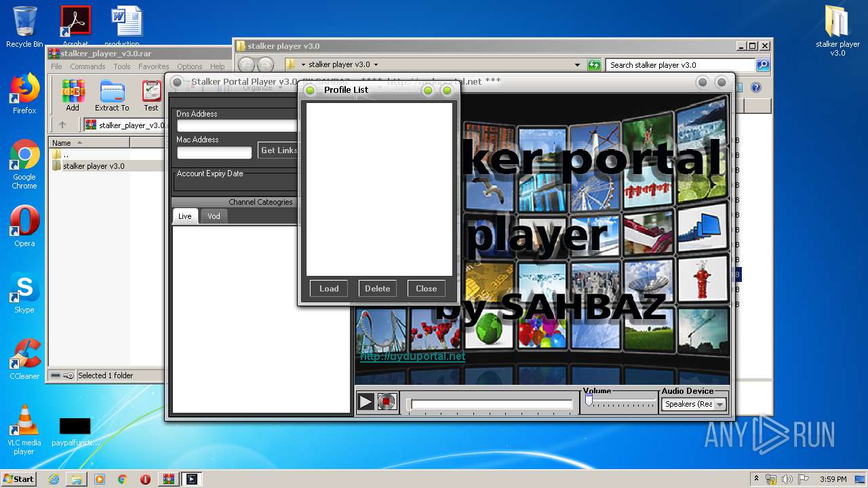Open the Acrobat desktop shortcut
Image resolution: width=868 pixels, height=488 pixels.
tap(75, 26)
